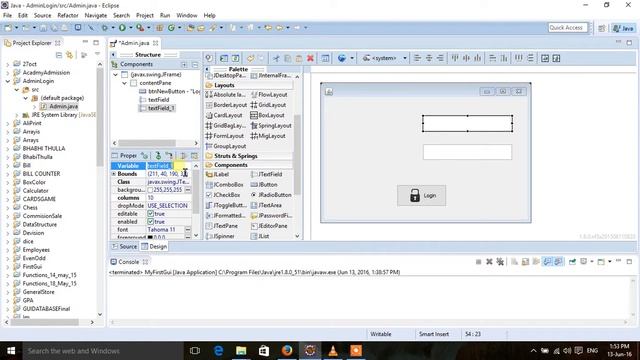Select the Admin.java editor tab
640x360 pixels.
(135, 43)
